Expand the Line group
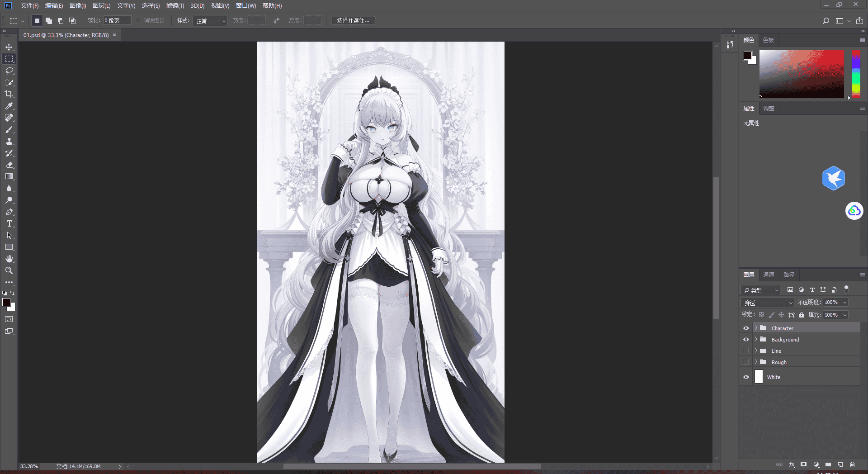Screen dimensions: 868x474 click(756, 351)
